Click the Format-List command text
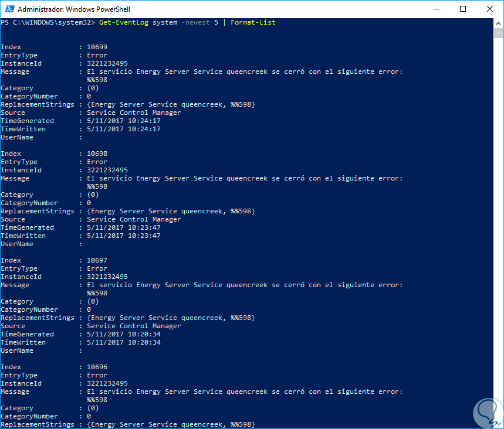The height and width of the screenshot is (429, 504). click(253, 22)
